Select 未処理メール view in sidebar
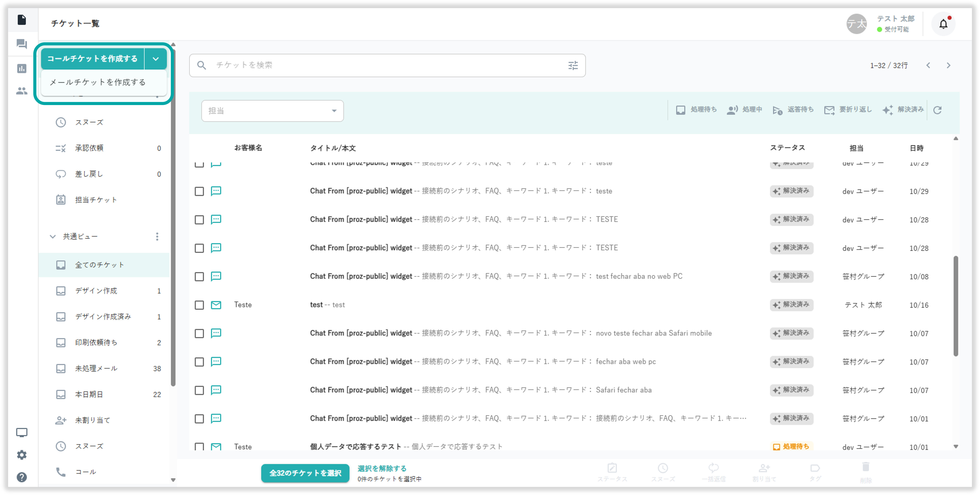This screenshot has height=495, width=980. 96,368
